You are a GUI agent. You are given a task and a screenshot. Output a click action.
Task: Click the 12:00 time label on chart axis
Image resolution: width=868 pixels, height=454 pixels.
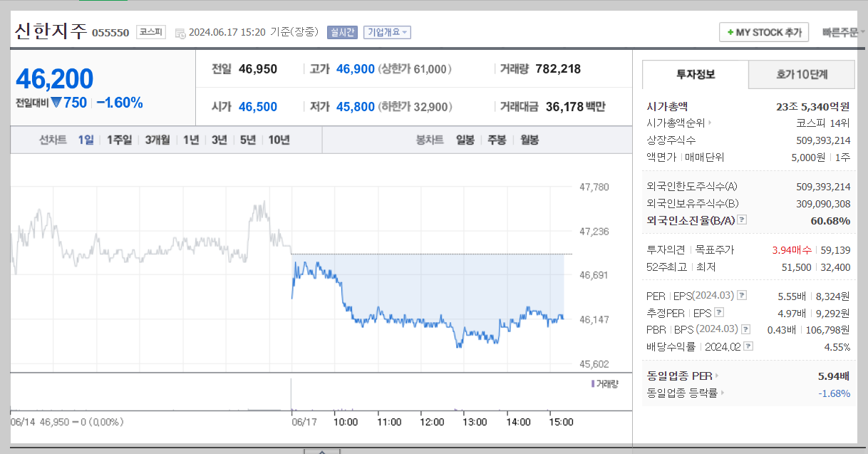tap(432, 422)
